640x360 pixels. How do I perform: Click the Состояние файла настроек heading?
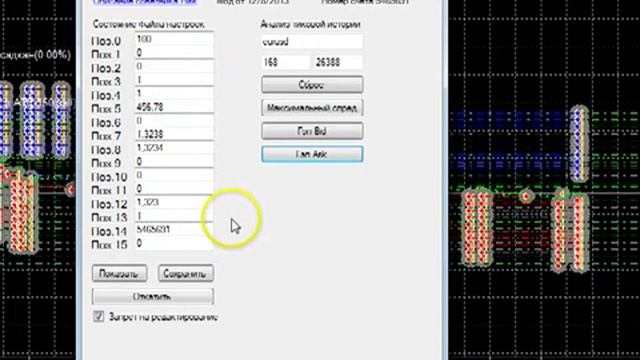[x=149, y=24]
